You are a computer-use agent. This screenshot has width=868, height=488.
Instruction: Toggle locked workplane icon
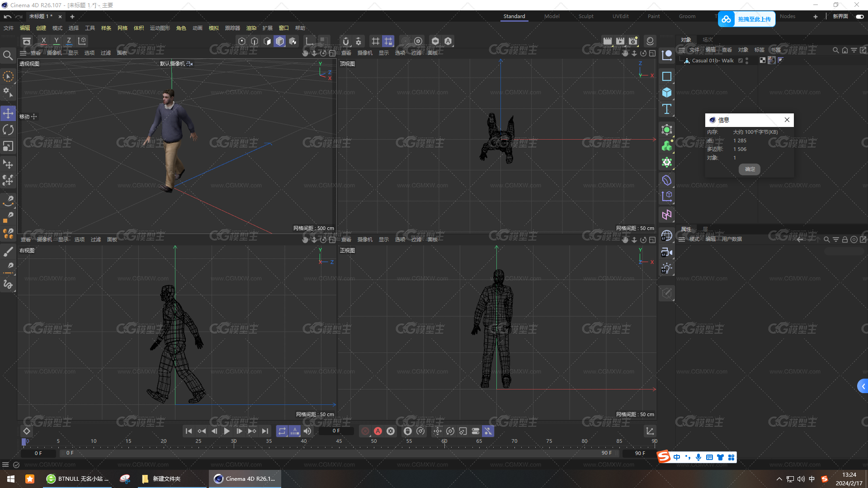pyautogui.click(x=388, y=41)
